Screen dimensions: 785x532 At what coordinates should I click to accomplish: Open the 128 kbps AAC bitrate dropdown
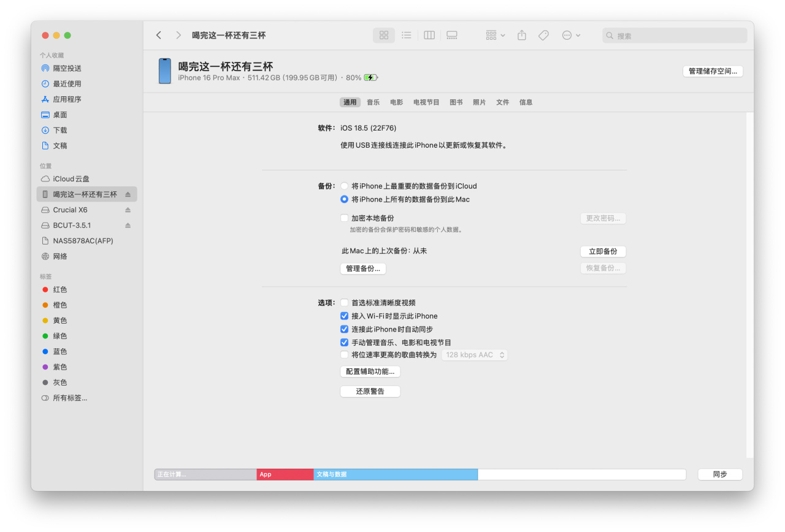475,355
